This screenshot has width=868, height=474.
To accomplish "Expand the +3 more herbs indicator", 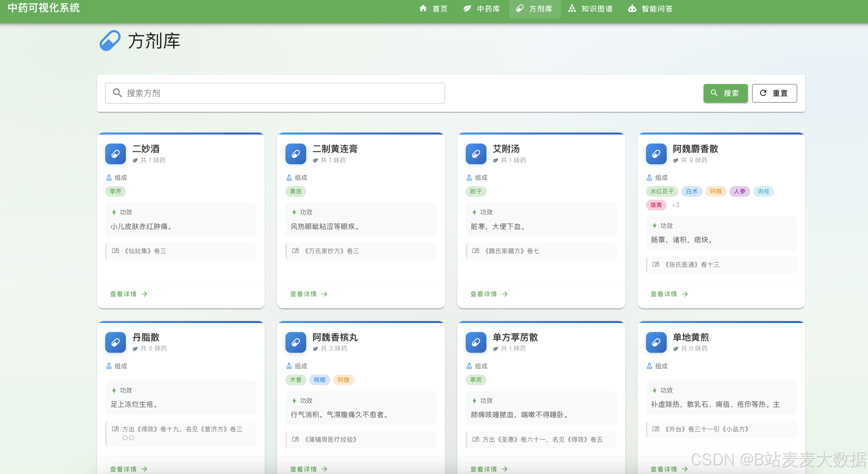I will click(x=675, y=205).
